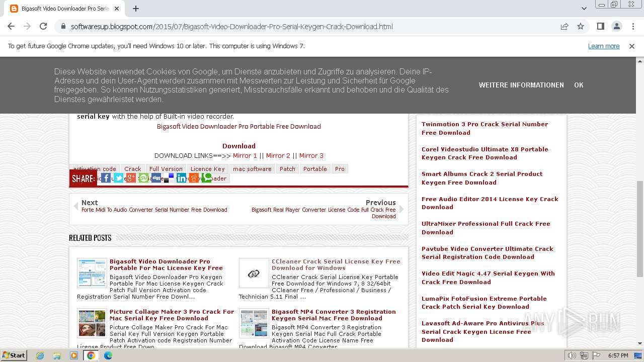
Task: Select the Crack tag label
Action: coord(133,169)
